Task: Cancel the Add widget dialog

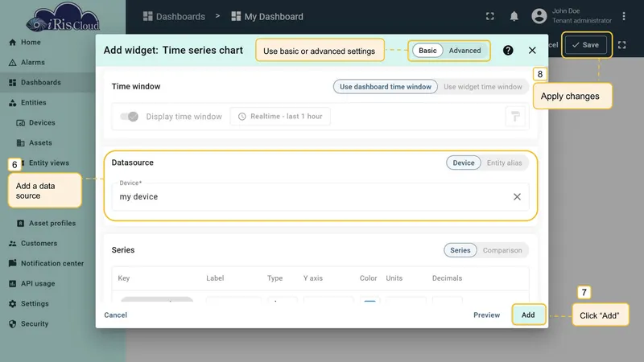Action: (115, 315)
